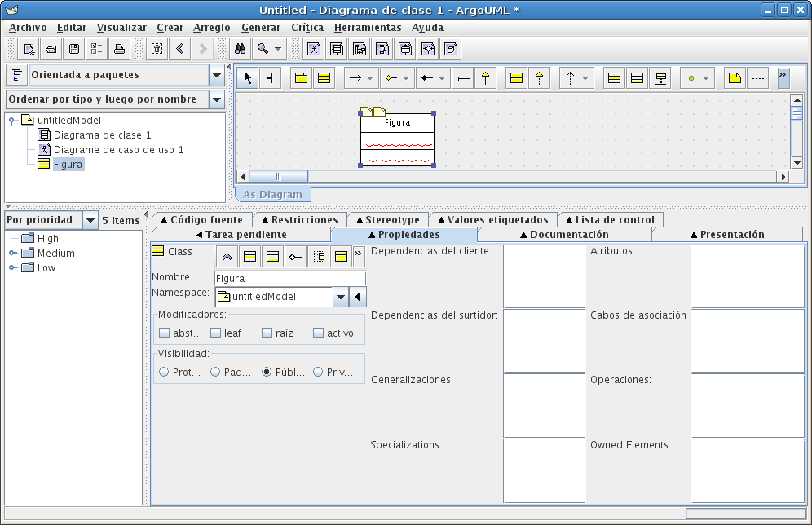The image size is (812, 525).
Task: Choose the Private visibility radio button
Action: click(317, 372)
